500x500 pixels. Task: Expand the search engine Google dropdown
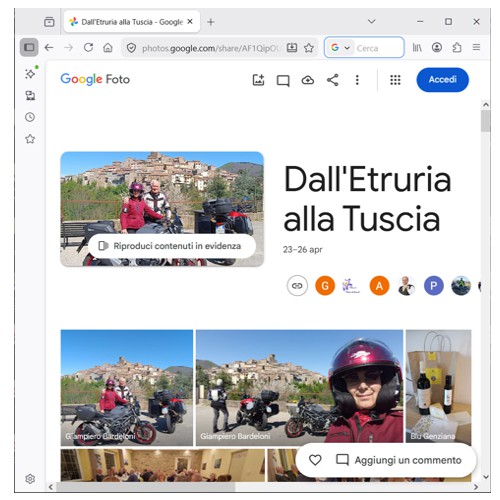340,48
